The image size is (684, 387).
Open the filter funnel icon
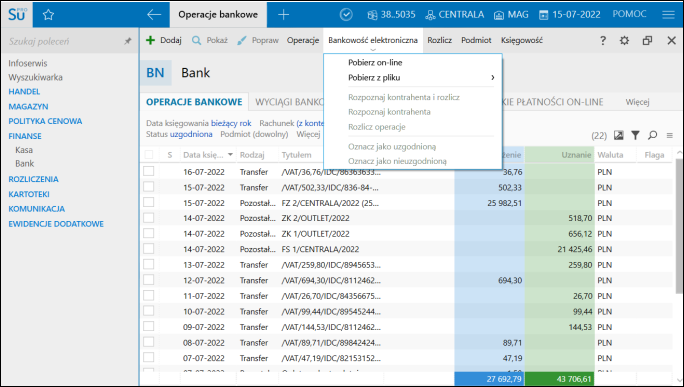[x=636, y=136]
